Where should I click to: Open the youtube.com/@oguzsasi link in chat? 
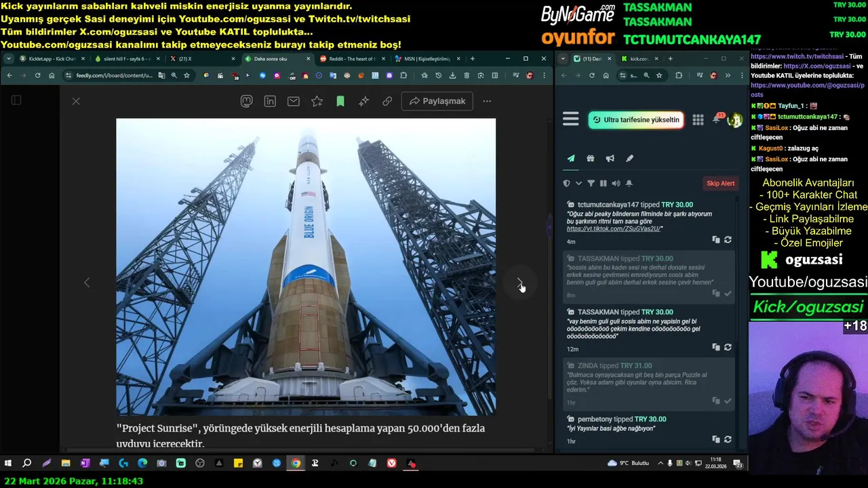coord(808,89)
